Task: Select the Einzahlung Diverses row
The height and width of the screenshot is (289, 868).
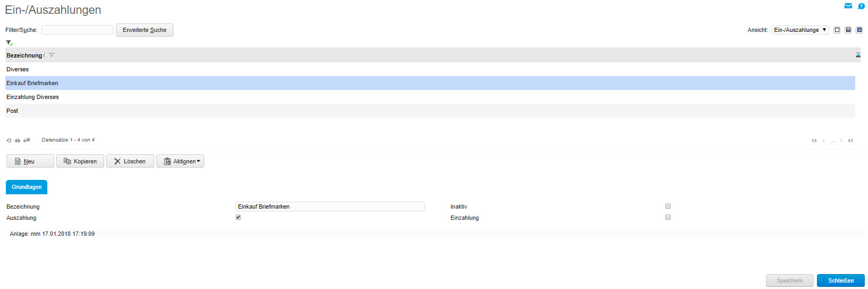Action: [x=32, y=97]
